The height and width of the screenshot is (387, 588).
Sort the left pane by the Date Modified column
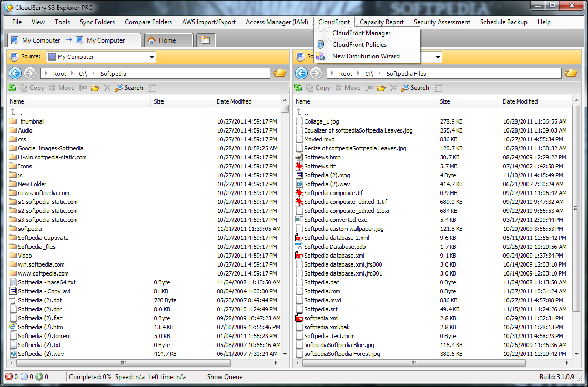coord(248,101)
